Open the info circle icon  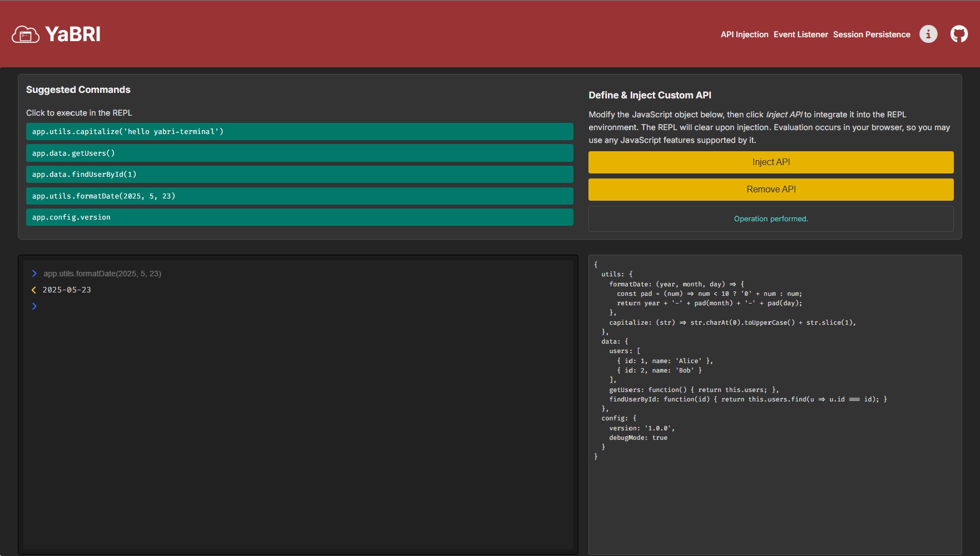click(928, 34)
